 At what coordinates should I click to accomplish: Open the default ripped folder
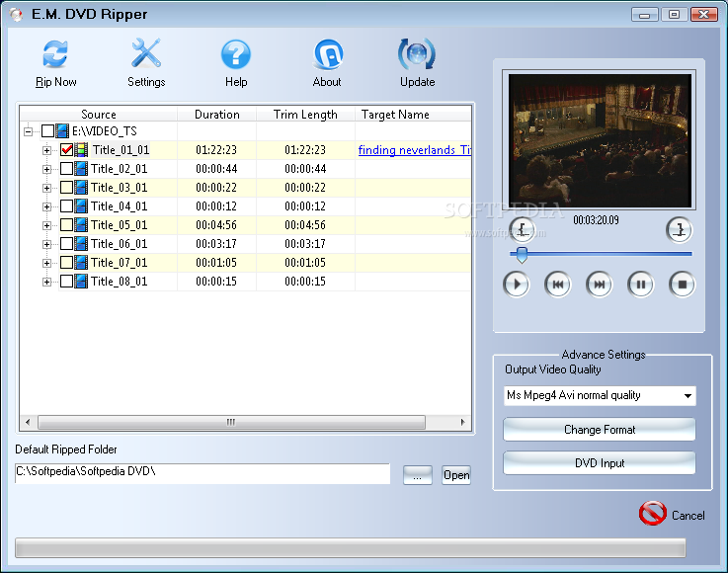456,475
